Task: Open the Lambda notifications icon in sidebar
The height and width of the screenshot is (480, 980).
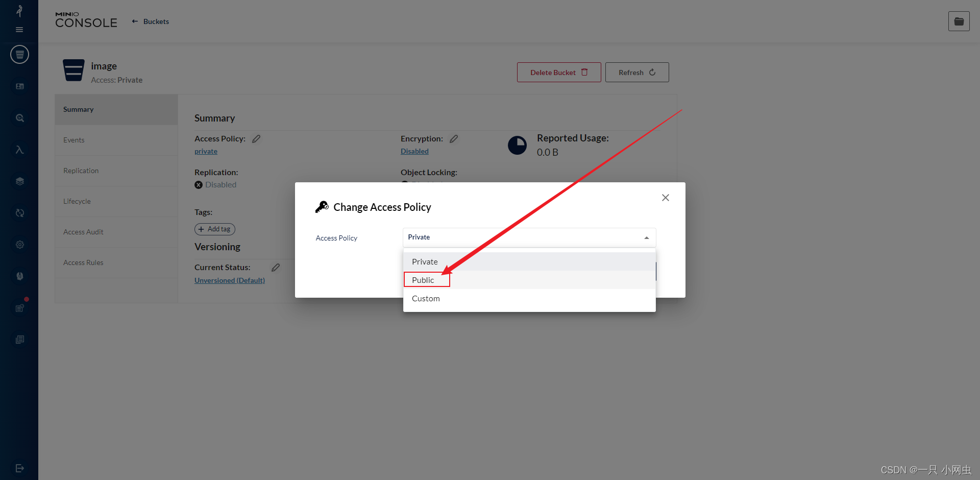Action: coord(19,150)
